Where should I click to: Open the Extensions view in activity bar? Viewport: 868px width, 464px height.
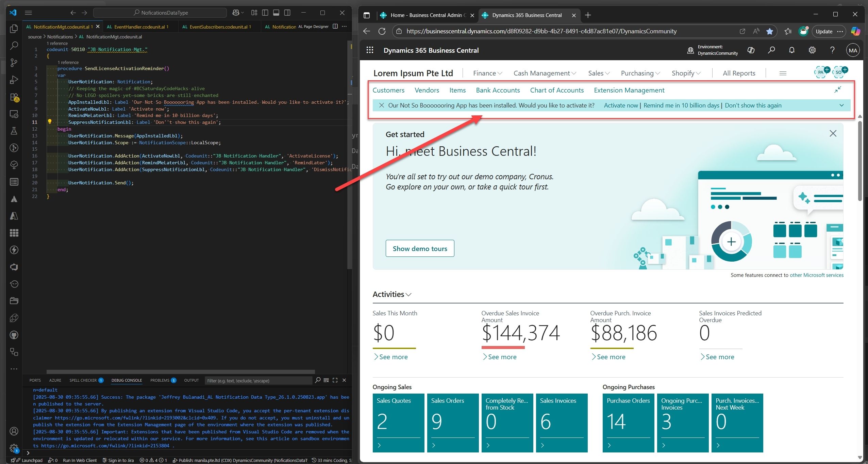(x=14, y=97)
